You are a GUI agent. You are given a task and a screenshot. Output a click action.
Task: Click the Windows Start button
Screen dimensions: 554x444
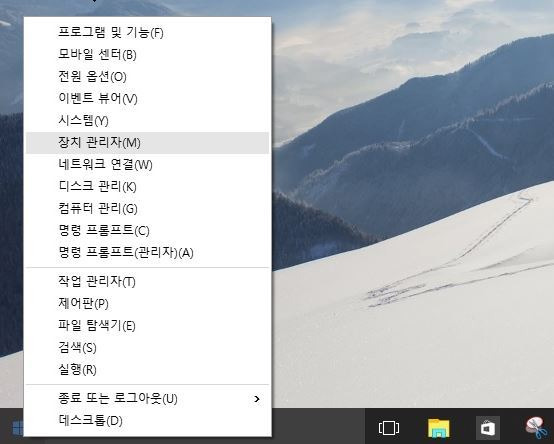17,428
